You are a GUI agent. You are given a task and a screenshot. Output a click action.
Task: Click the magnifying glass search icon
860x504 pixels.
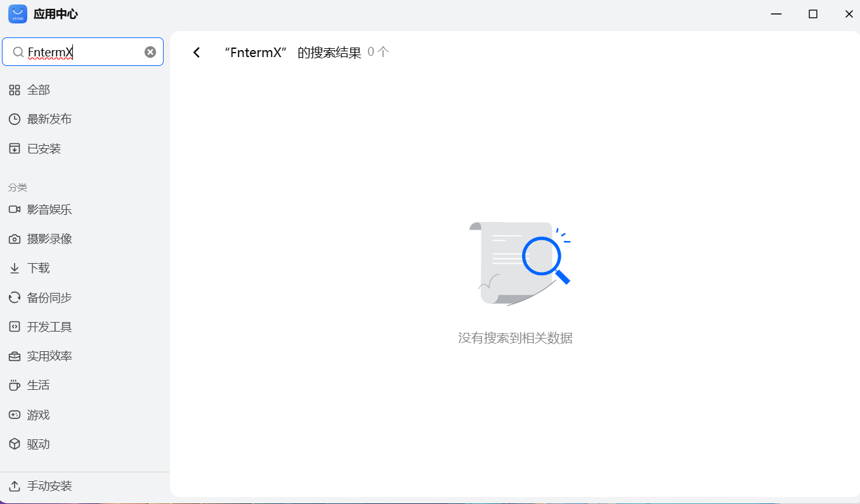18,51
